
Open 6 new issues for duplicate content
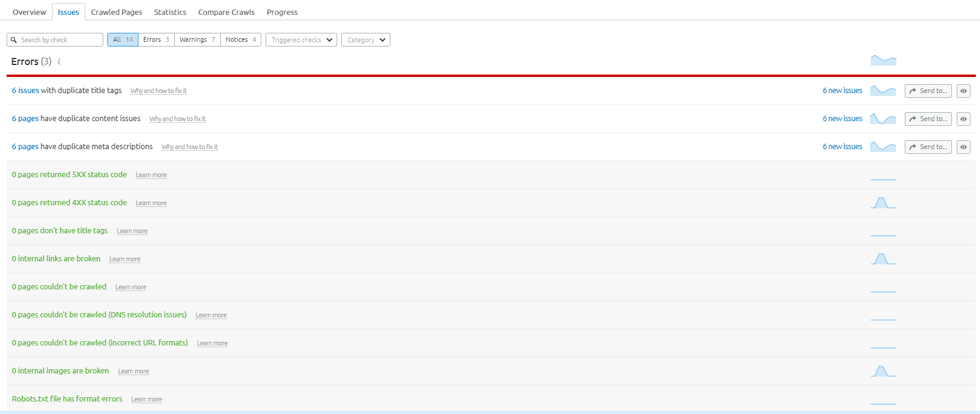coord(842,119)
